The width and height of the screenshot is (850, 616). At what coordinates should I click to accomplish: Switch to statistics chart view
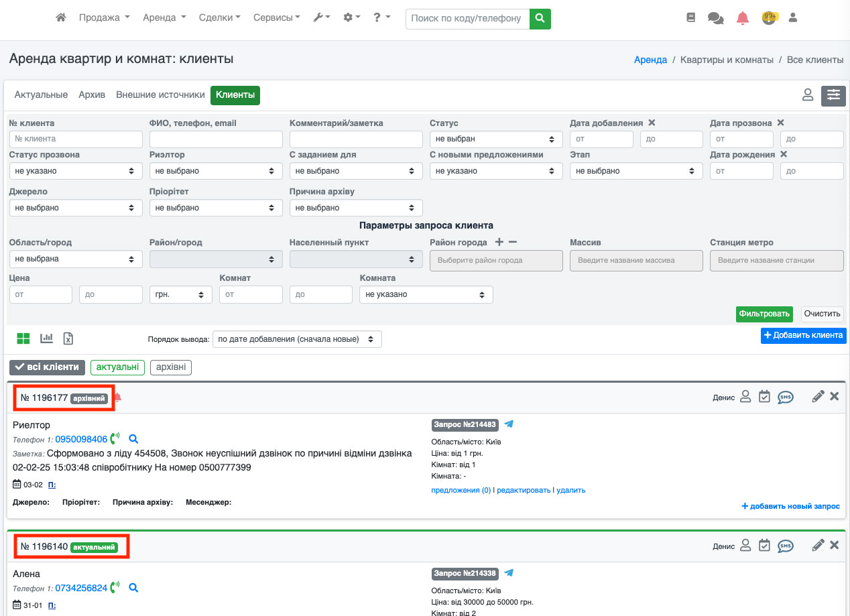coord(46,338)
